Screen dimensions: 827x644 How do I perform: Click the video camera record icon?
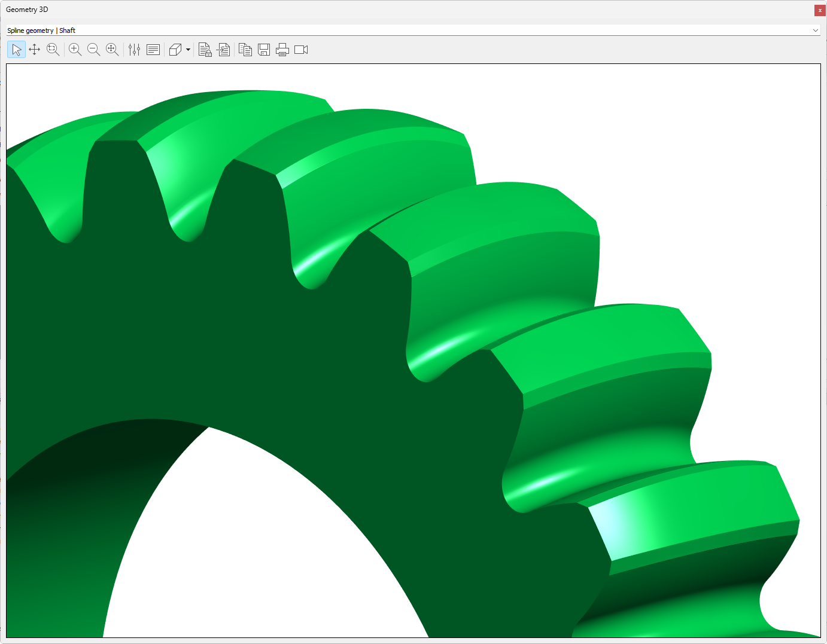301,50
